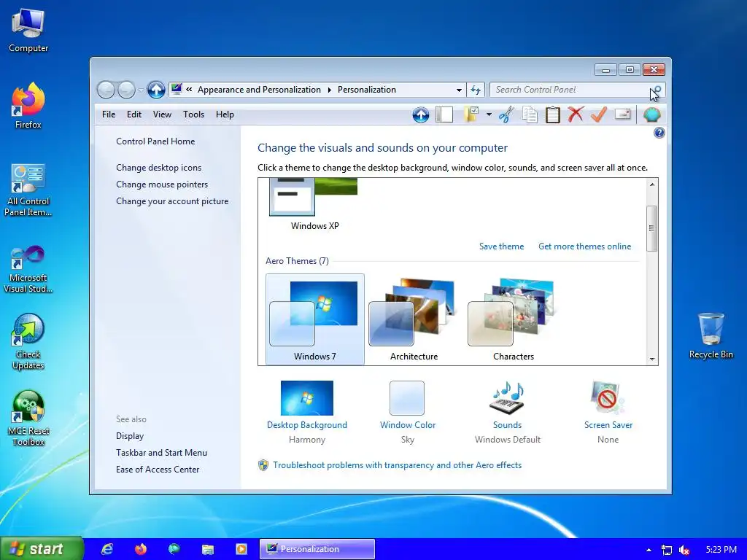Open the Edit menu
747x560 pixels.
coord(134,114)
